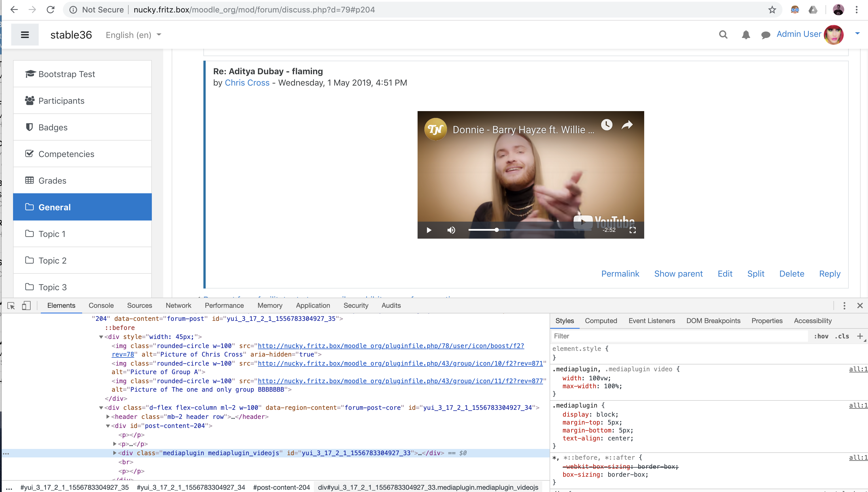
Task: Switch to the Sources tab
Action: (x=139, y=306)
